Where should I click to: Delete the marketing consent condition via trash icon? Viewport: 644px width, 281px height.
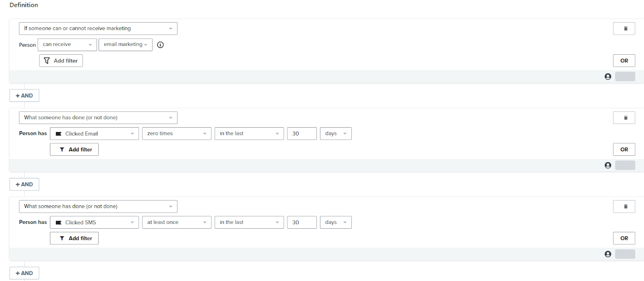click(x=624, y=29)
